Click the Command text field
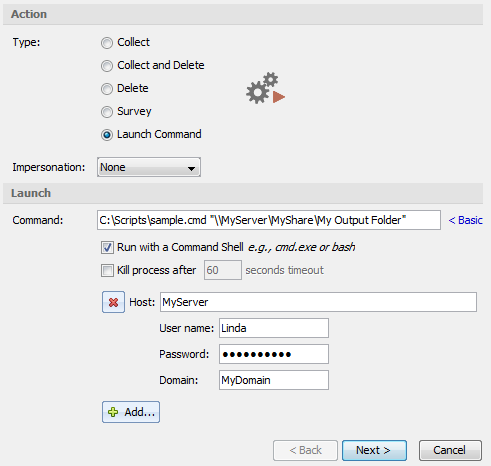Viewport: 491px width, 466px height. (269, 220)
